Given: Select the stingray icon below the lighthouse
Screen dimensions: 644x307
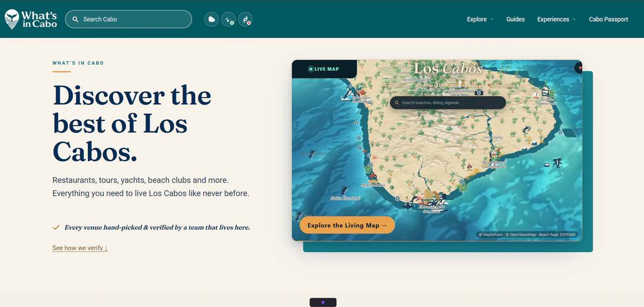Looking at the screenshot, I should click(408, 207).
